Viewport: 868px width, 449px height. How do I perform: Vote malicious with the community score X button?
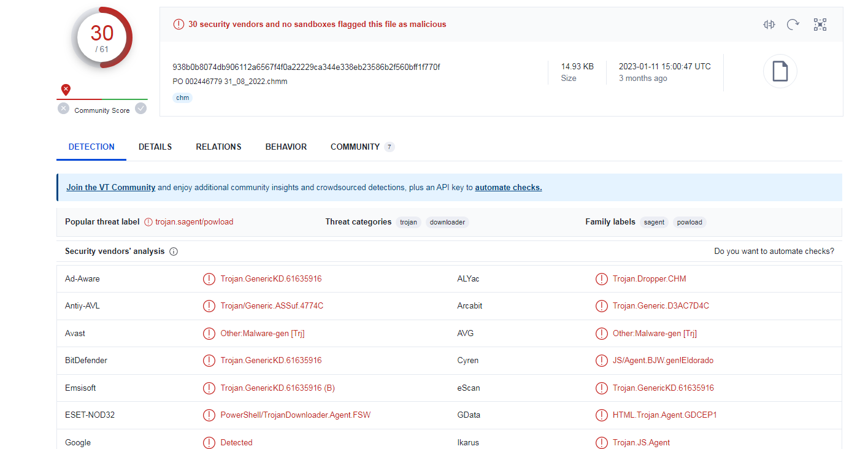click(x=64, y=109)
